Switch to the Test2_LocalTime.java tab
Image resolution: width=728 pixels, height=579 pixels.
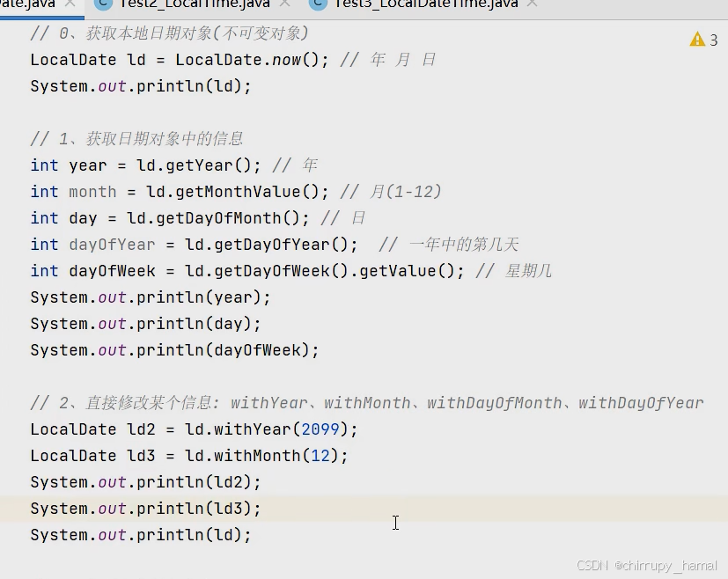[x=194, y=4]
